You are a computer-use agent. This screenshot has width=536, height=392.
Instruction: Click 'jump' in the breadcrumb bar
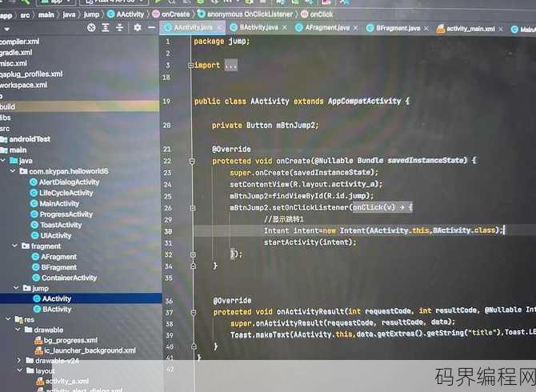pos(92,14)
